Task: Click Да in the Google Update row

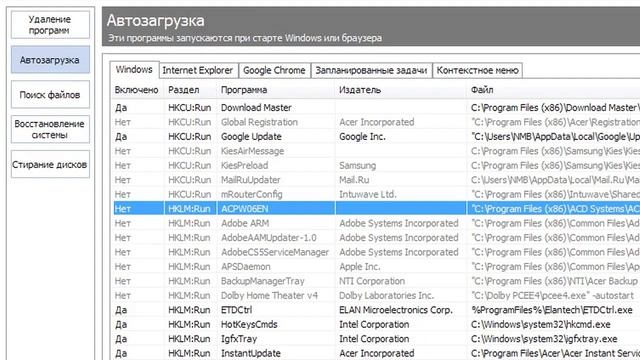Action: (121, 137)
